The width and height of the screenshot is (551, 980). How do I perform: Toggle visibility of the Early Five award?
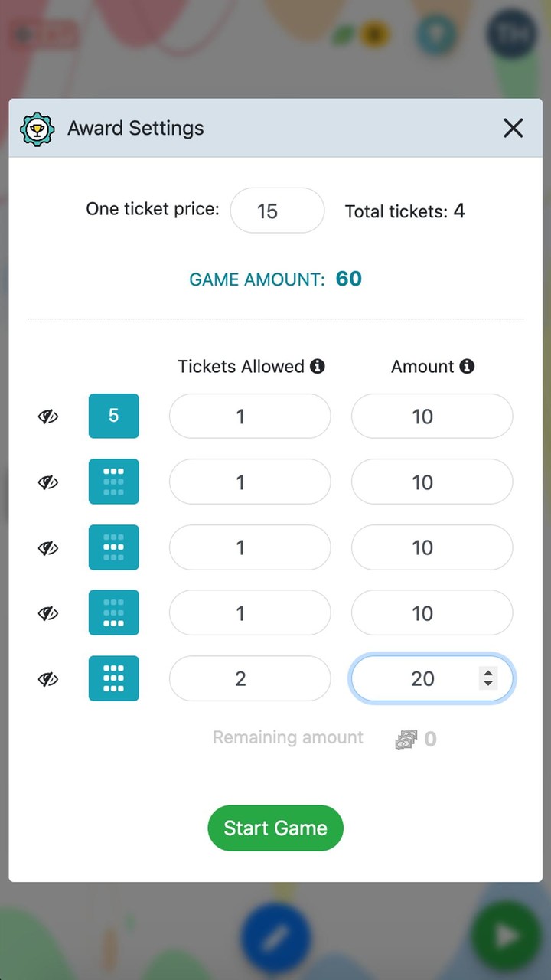[48, 416]
